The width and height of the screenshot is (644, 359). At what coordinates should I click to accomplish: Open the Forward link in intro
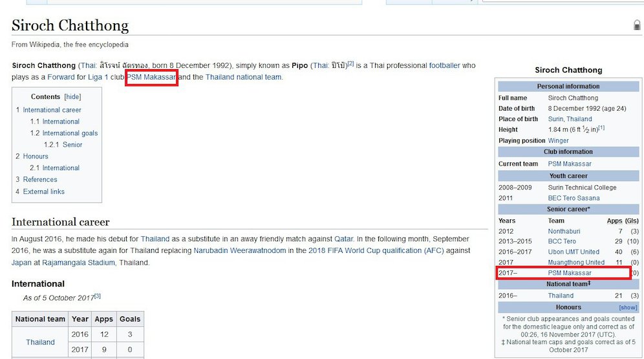coord(61,77)
